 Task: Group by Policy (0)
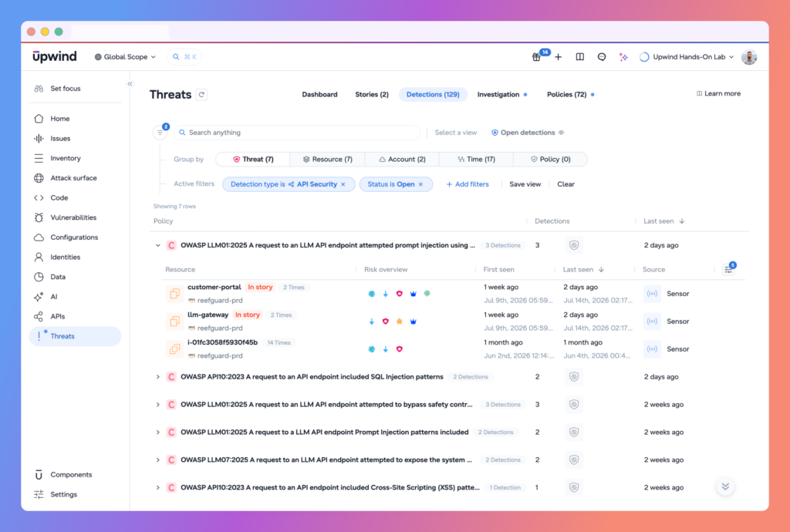pos(550,159)
